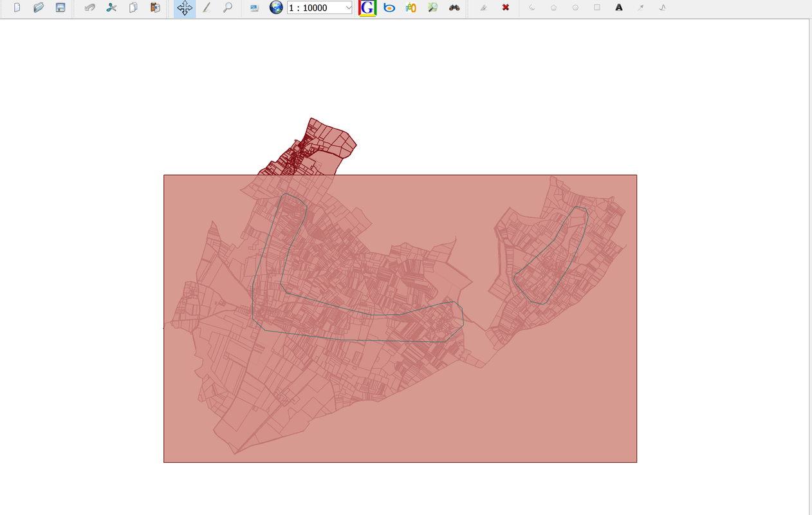Click the greyed pen digitize icon
812x515 pixels.
(484, 8)
